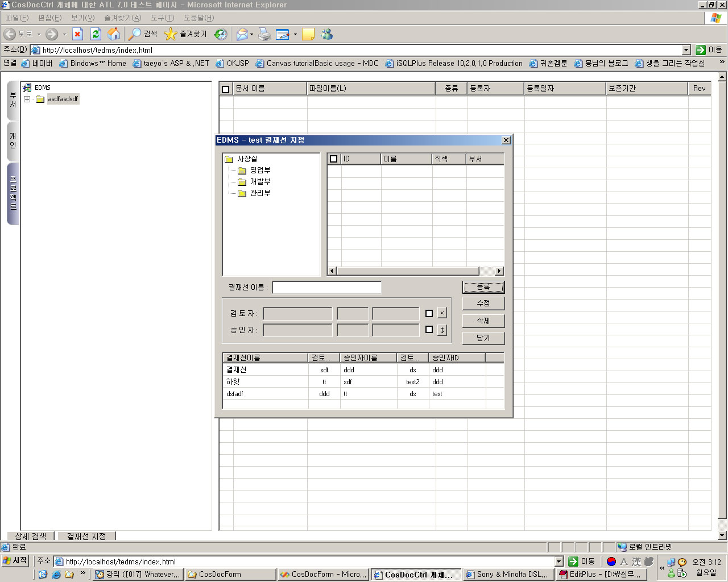
Task: Click the 결재선 이름 input field
Action: pyautogui.click(x=327, y=288)
